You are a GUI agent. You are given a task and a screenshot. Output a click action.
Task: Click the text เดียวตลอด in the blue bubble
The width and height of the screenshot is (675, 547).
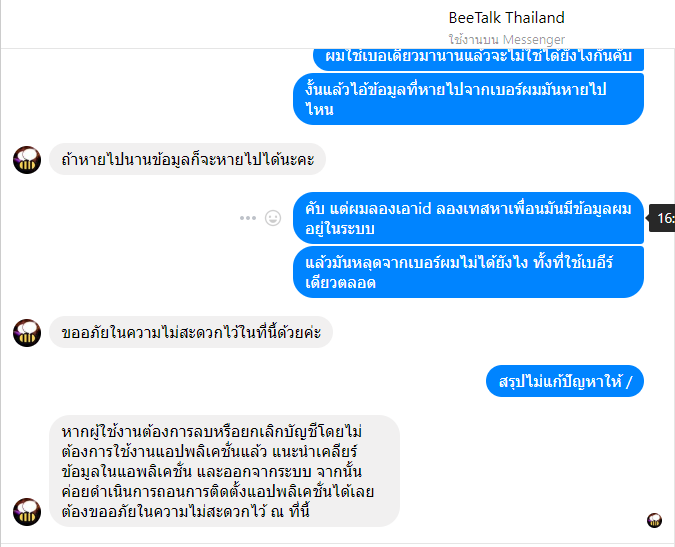[341, 283]
